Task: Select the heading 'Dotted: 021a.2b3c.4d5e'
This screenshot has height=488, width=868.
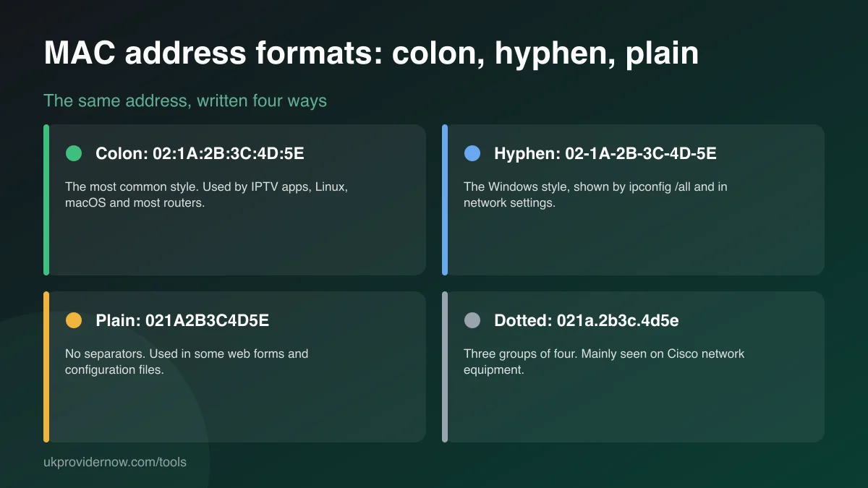Action: click(587, 320)
